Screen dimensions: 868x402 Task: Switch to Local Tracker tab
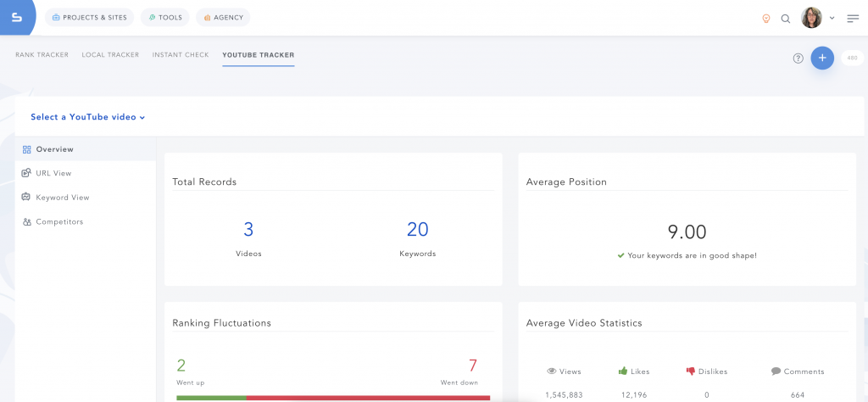[110, 55]
